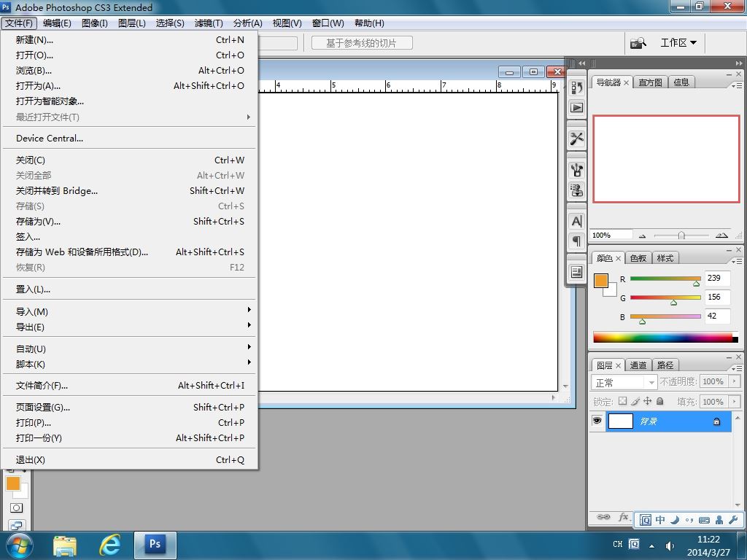
Task: Click foreground color swatch in Color panel
Action: (601, 281)
